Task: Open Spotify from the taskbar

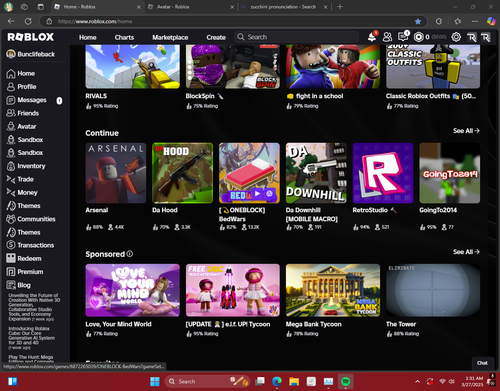Action: point(346,381)
